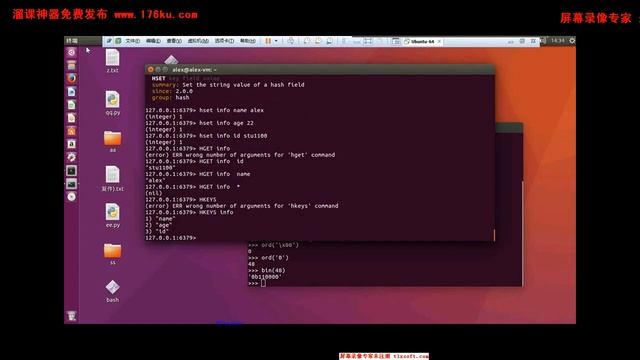Close the Ubuntu 64 VM tab
The width and height of the screenshot is (640, 360).
pyautogui.click(x=439, y=41)
